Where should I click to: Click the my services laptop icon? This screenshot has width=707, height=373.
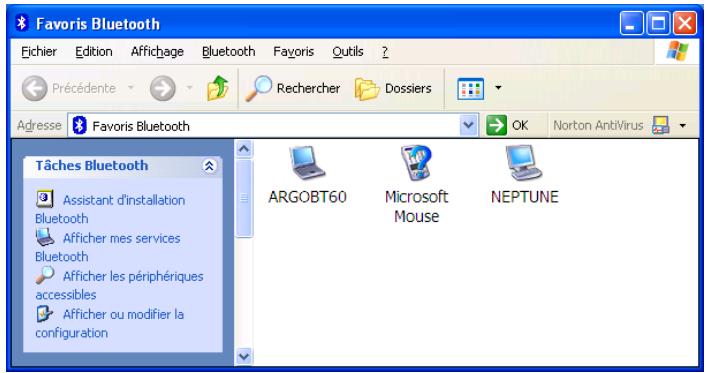coord(45,237)
